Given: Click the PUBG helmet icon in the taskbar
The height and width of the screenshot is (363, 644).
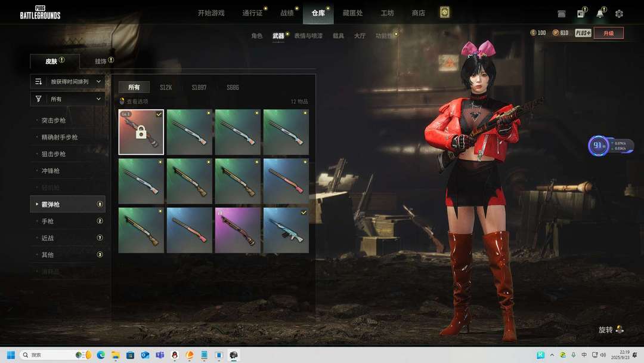Looking at the screenshot, I should pyautogui.click(x=234, y=355).
